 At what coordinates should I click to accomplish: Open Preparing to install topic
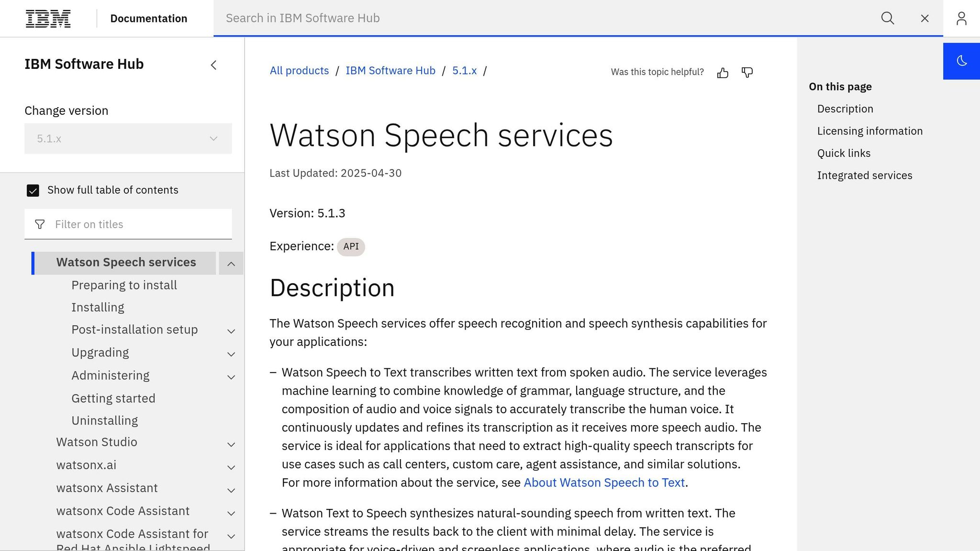[124, 285]
